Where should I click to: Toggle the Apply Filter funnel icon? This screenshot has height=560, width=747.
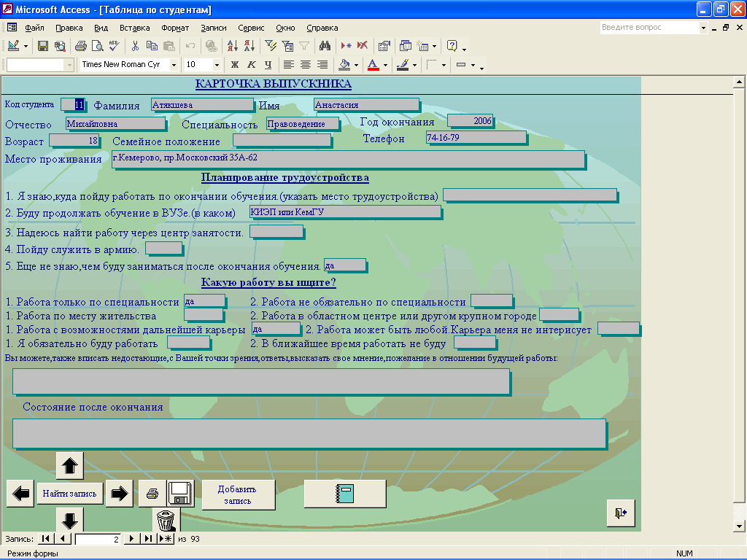point(304,46)
